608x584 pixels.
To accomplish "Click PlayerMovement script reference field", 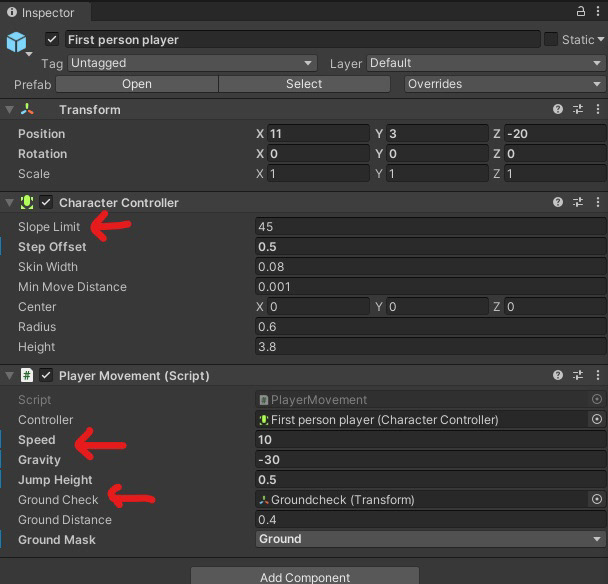I will tap(422, 399).
